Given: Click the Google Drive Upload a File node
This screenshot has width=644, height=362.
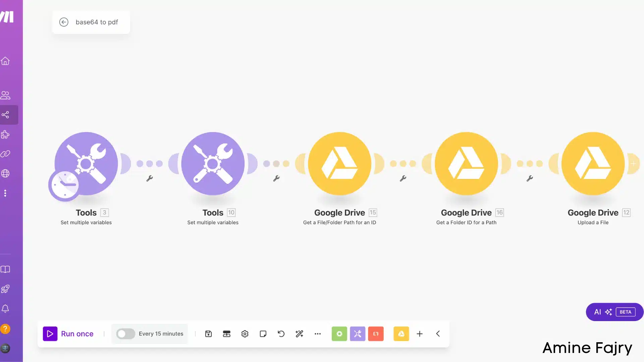Looking at the screenshot, I should point(593,164).
